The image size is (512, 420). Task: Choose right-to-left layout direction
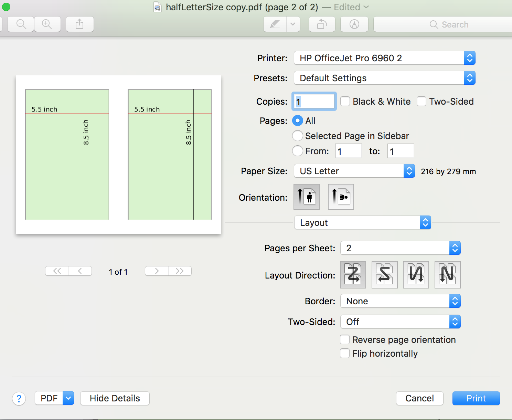384,274
